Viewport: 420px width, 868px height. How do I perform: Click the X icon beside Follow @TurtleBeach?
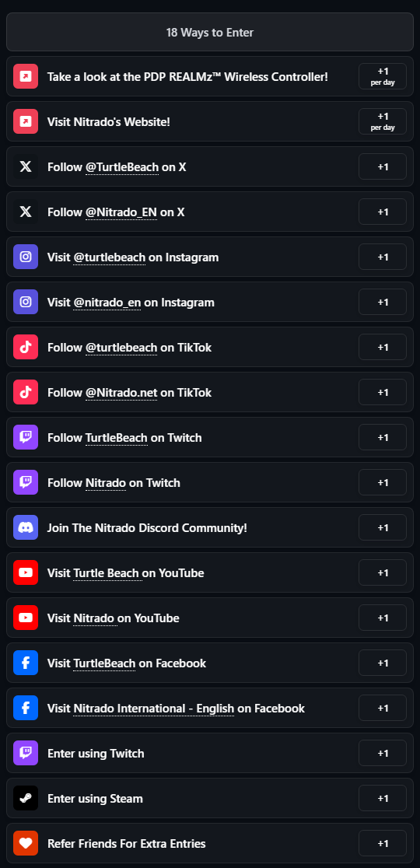pyautogui.click(x=26, y=166)
